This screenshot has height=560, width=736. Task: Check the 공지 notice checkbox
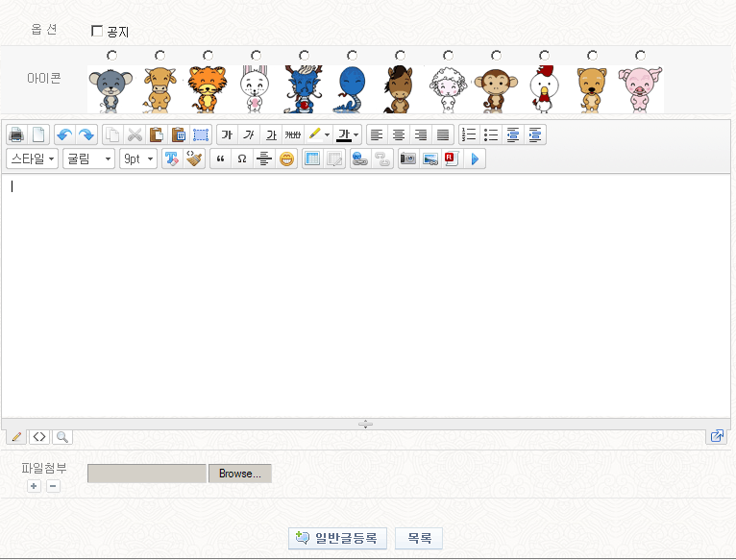(97, 31)
